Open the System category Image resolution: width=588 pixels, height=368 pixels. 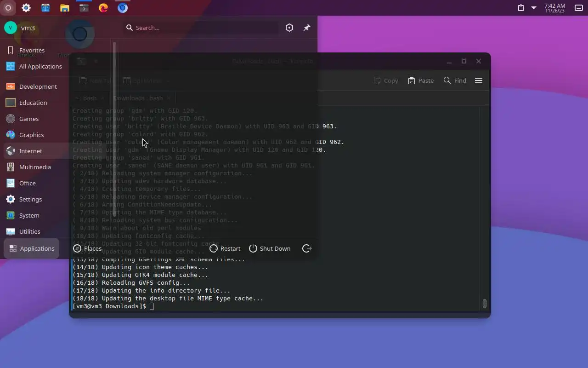[56, 215]
